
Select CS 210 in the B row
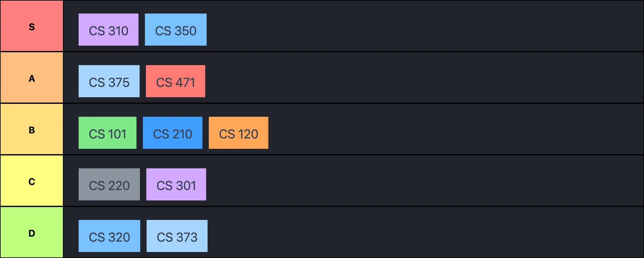pyautogui.click(x=172, y=133)
